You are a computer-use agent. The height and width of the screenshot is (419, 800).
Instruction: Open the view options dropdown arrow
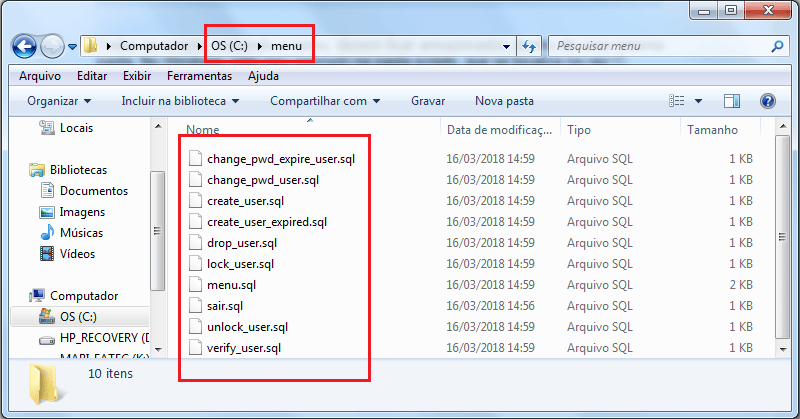pos(698,101)
